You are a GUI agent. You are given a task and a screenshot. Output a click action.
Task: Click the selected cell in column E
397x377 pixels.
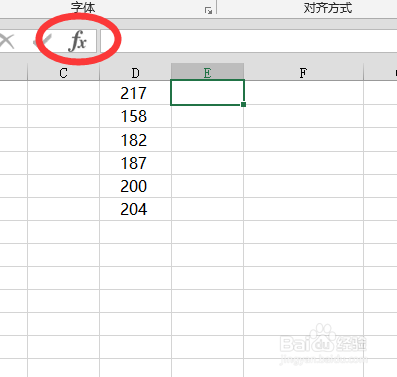(207, 93)
